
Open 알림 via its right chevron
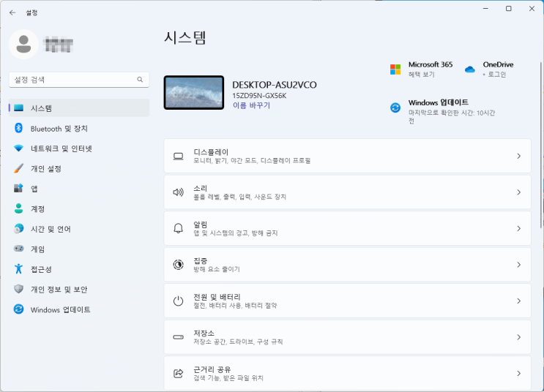point(519,229)
